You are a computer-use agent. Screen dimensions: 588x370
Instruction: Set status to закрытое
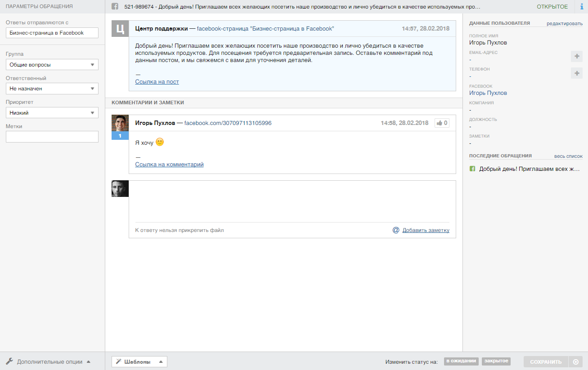496,361
